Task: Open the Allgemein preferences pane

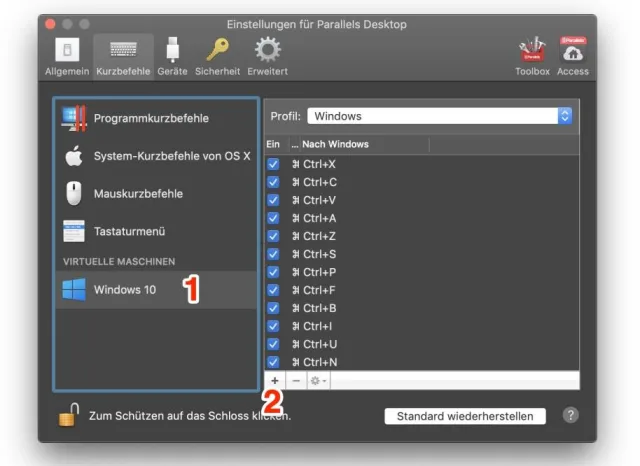Action: click(x=67, y=57)
